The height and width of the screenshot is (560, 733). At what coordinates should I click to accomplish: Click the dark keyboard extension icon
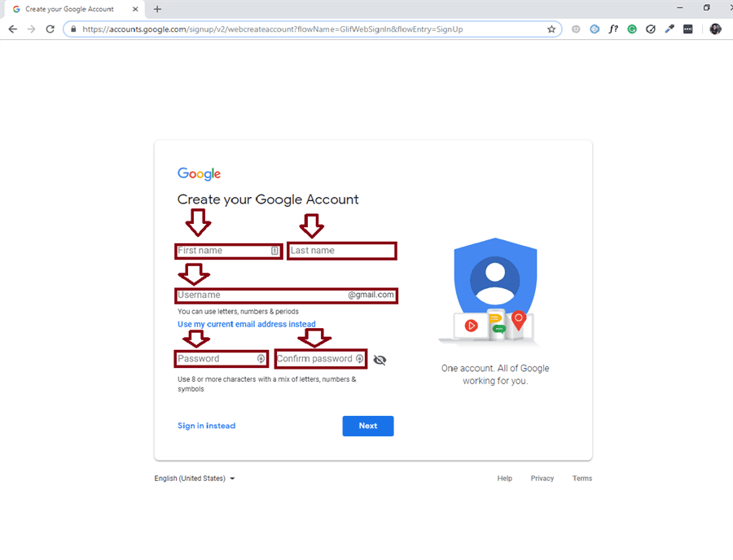point(688,28)
